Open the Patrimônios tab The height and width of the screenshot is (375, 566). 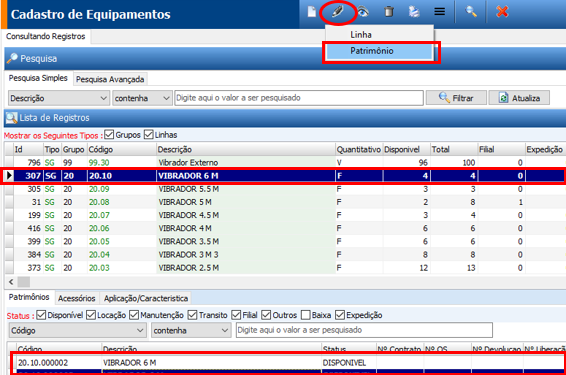coord(29,297)
